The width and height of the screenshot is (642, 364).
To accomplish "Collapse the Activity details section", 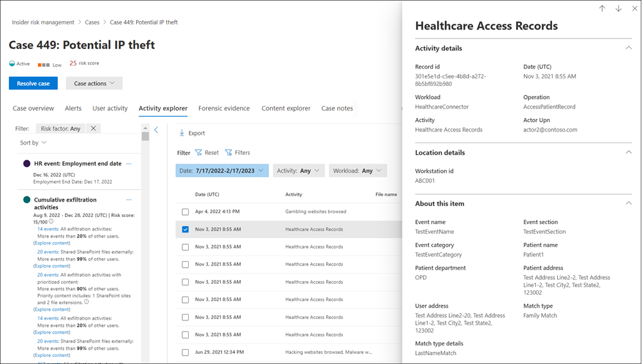I will point(627,48).
